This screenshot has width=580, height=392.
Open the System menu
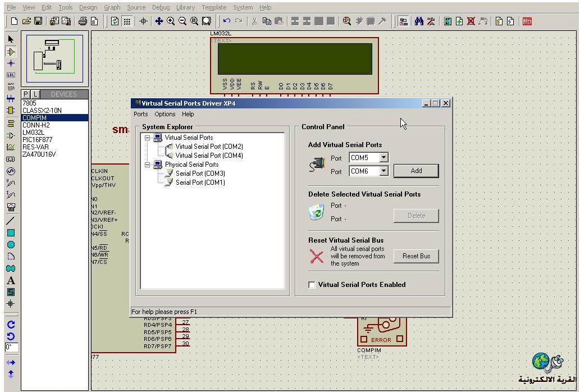pyautogui.click(x=243, y=7)
